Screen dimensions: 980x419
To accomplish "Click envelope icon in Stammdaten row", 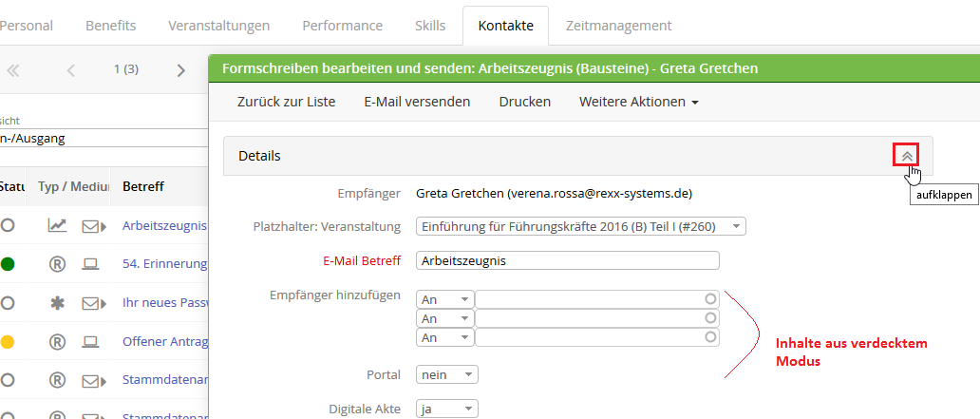I will (x=93, y=380).
